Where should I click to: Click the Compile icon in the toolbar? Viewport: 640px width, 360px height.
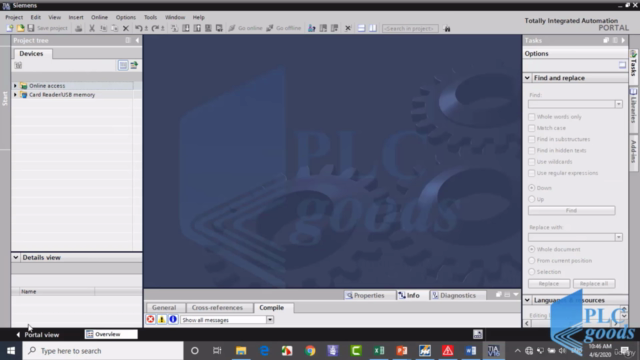pos(174,28)
